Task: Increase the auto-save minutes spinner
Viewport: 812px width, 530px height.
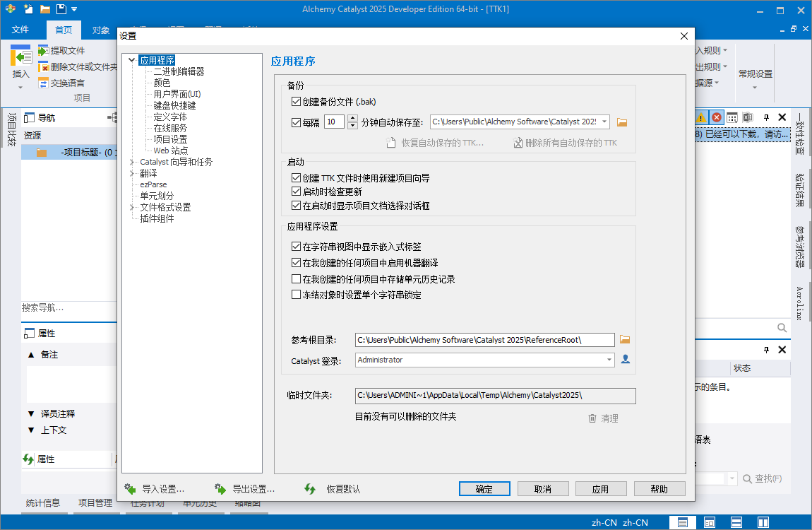Action: pyautogui.click(x=352, y=119)
